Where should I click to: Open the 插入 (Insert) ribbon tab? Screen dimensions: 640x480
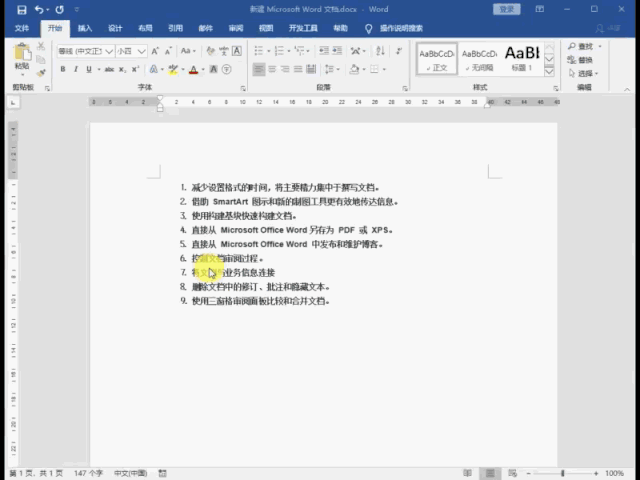pyautogui.click(x=85, y=29)
